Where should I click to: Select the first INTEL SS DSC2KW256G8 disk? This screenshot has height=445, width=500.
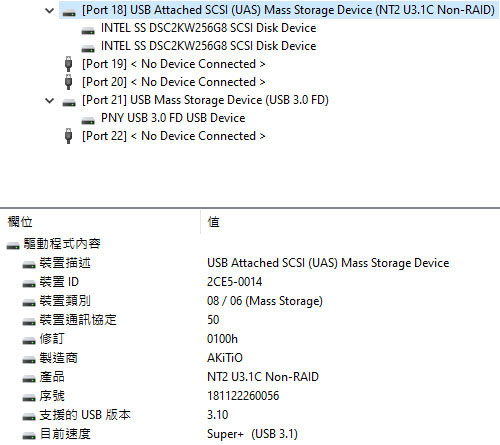(x=208, y=28)
